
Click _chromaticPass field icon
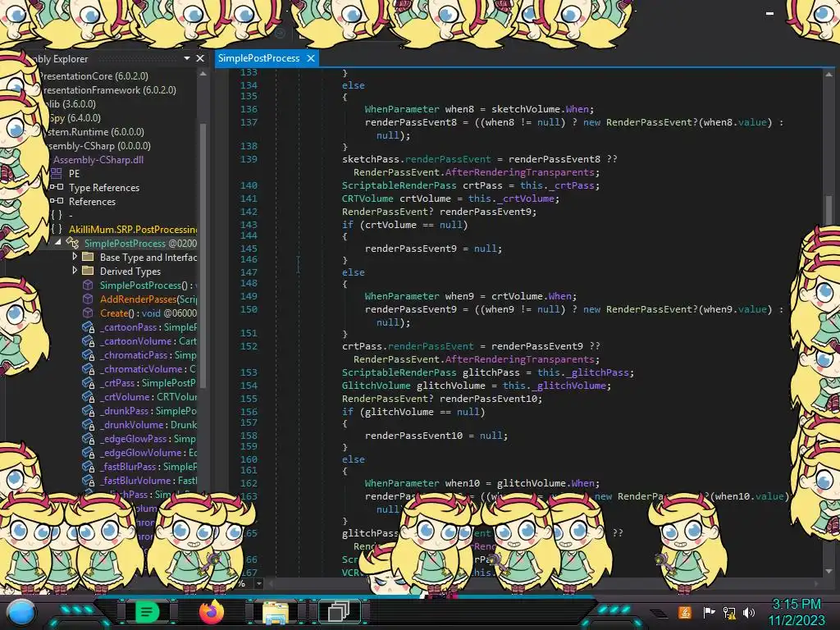88,354
